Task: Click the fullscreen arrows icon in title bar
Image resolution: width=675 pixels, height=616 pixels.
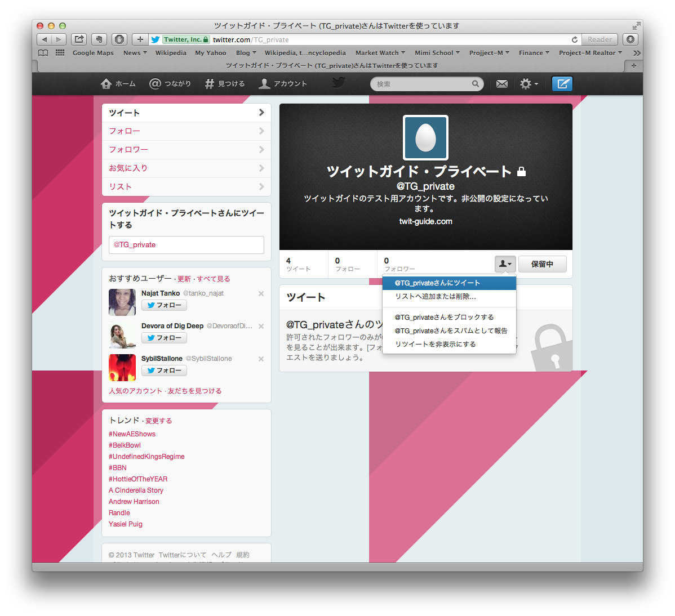Action: (x=636, y=26)
